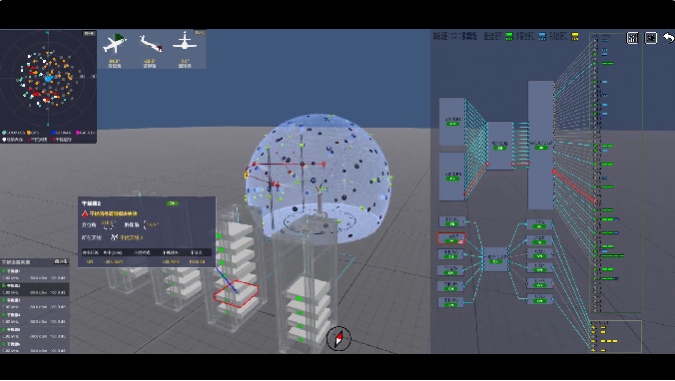Toggle green ON badge in info panel
This screenshot has width=675, height=381.
tap(172, 203)
